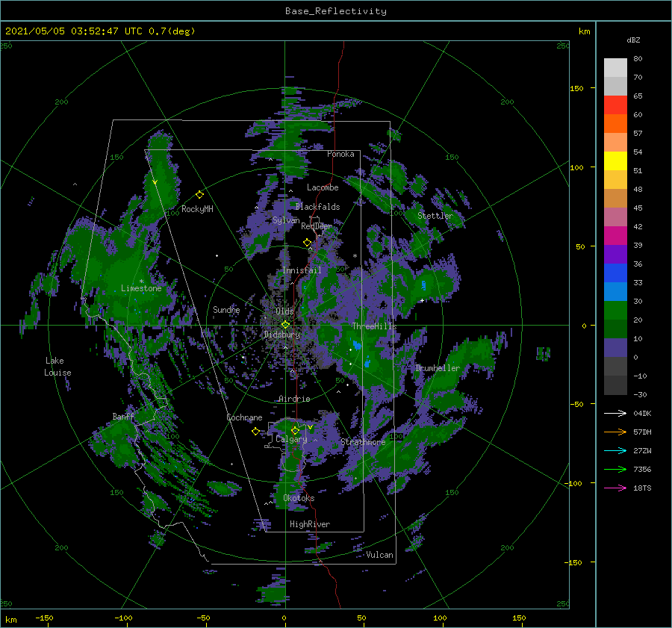Pick the orange 57-60 dBZ swatch
This screenshot has width=672, height=628.
pos(615,123)
